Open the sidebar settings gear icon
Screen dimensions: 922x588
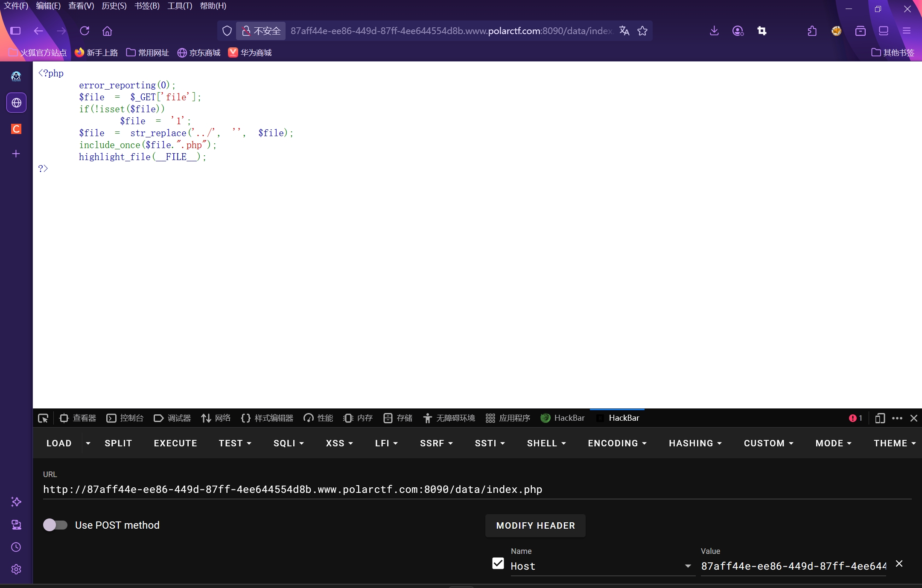click(16, 569)
